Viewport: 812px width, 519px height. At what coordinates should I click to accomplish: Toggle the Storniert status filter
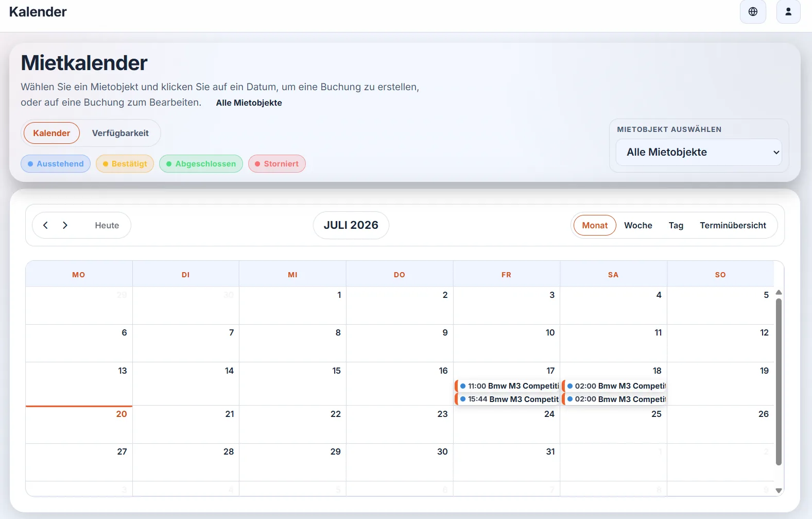277,164
